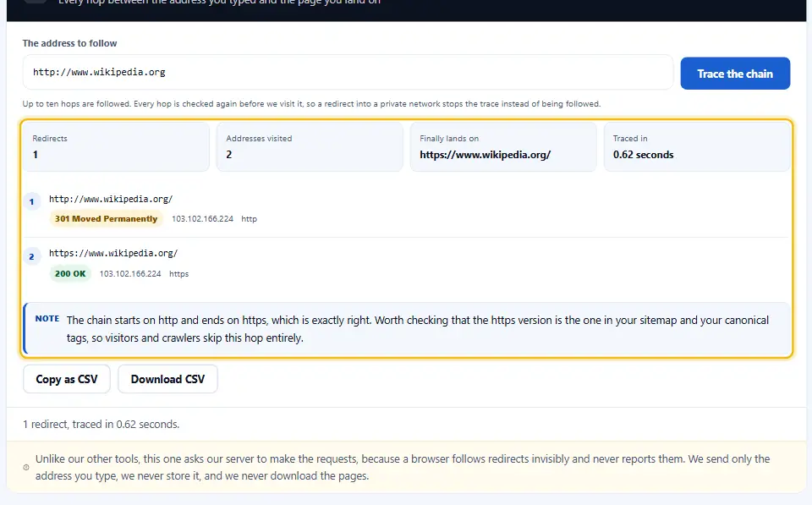Click the 301 Moved Permanently status badge
The height and width of the screenshot is (505, 812).
pos(107,218)
